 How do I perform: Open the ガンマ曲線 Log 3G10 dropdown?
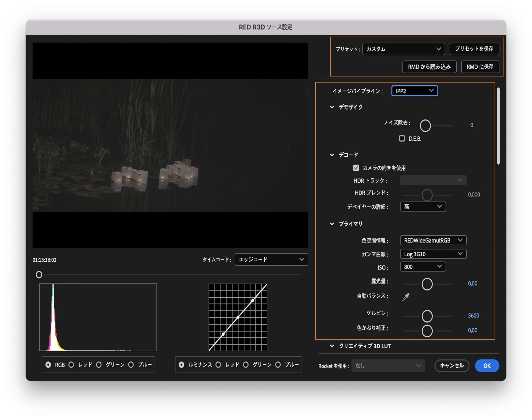433,254
